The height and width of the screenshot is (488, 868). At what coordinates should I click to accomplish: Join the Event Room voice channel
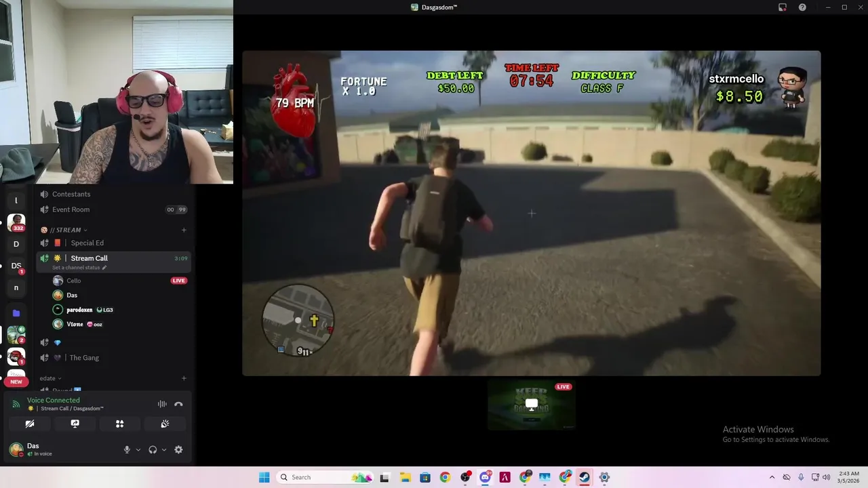[x=114, y=209]
